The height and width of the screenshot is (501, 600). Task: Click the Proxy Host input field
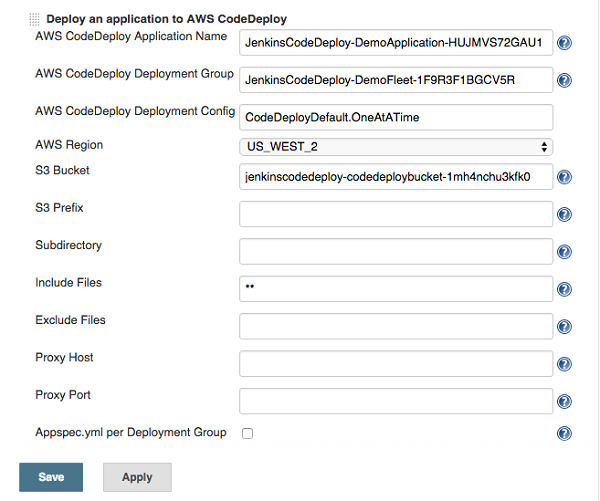click(396, 363)
